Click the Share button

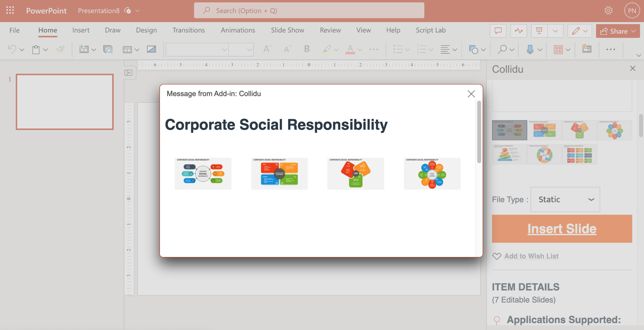tap(618, 31)
